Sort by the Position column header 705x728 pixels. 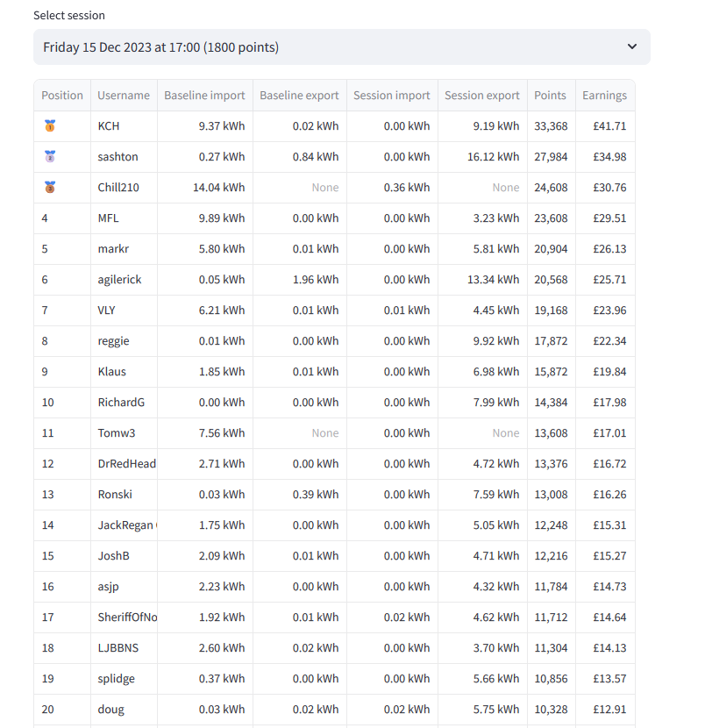62,96
